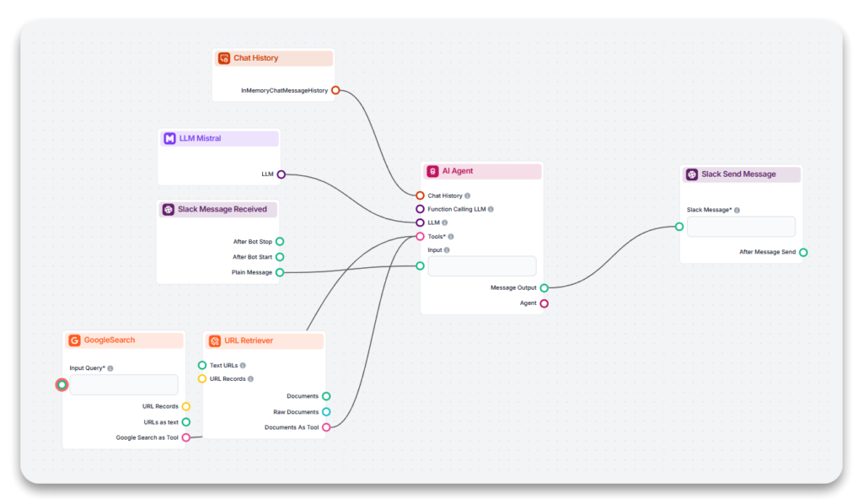The image size is (863, 504).
Task: Click the Slack icon on Slack Send Message
Action: pyautogui.click(x=694, y=174)
